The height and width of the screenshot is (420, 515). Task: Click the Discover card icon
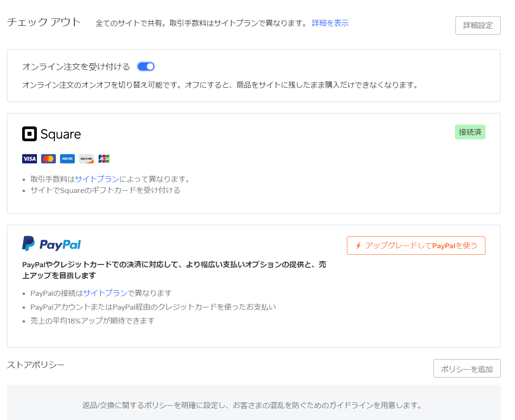[x=86, y=159]
